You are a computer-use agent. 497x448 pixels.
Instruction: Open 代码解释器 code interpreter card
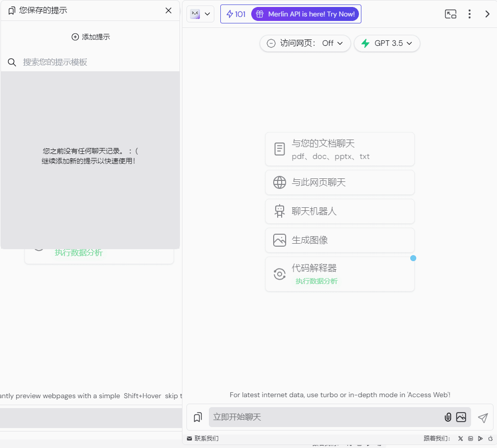tap(340, 274)
